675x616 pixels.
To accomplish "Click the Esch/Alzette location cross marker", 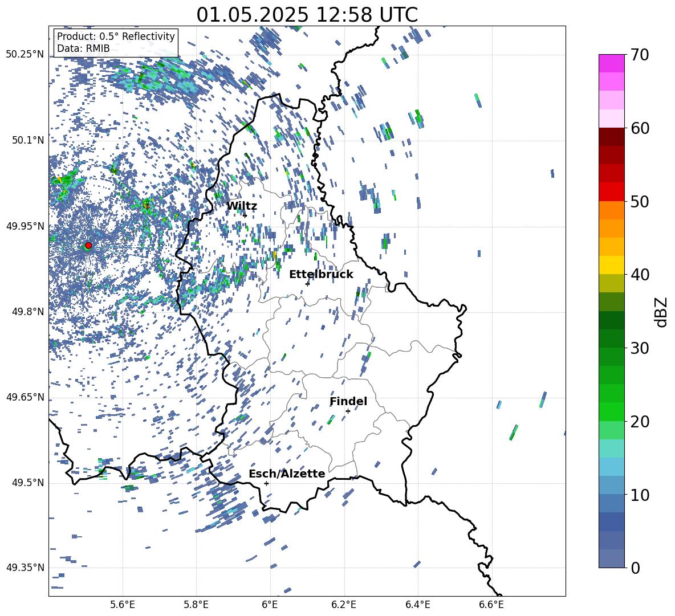I will [x=266, y=483].
